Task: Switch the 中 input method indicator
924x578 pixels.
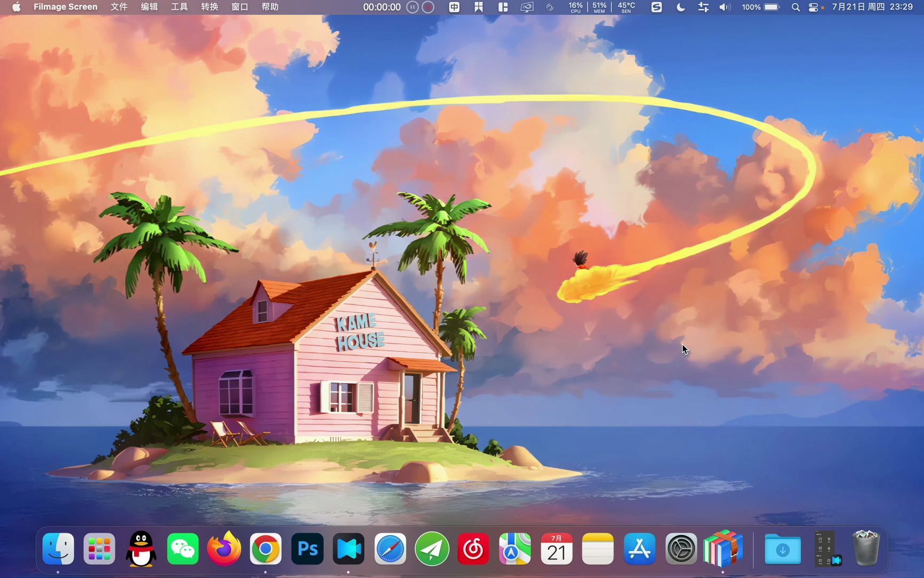Action: [x=454, y=7]
